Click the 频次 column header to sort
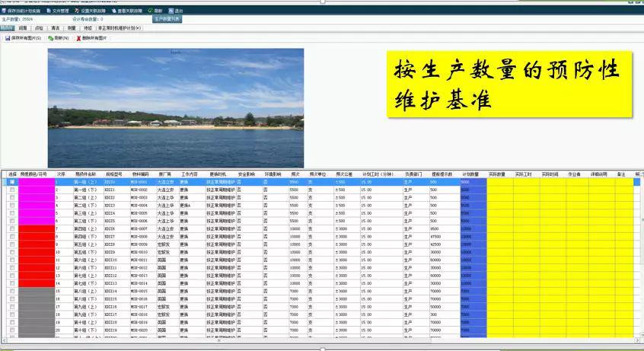644x351 pixels. (295, 174)
